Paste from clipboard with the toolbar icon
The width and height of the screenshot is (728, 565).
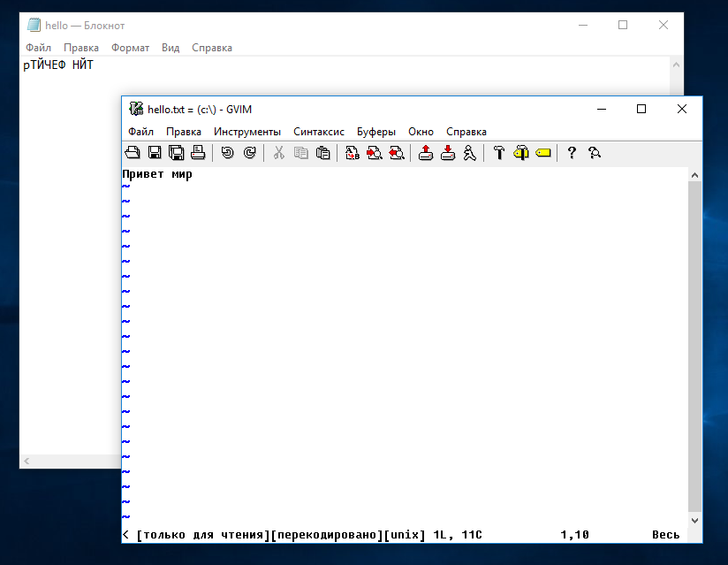point(323,152)
